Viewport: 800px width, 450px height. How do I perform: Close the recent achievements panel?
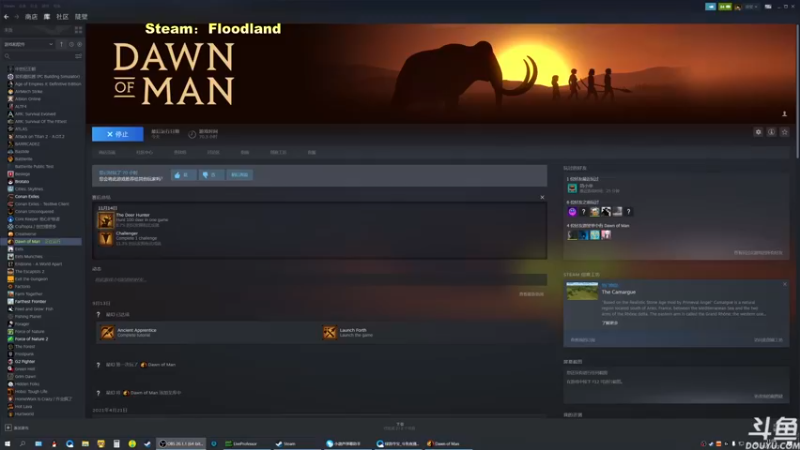click(x=542, y=197)
